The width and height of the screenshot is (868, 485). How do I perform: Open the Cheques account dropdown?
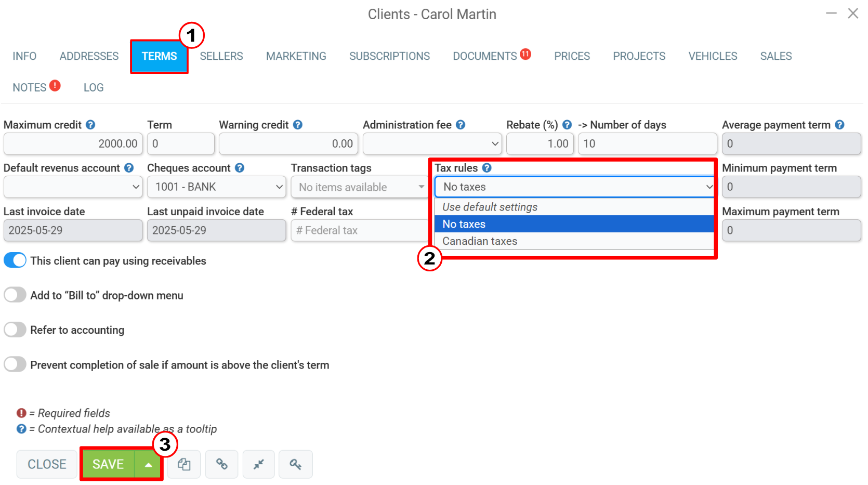coord(216,187)
